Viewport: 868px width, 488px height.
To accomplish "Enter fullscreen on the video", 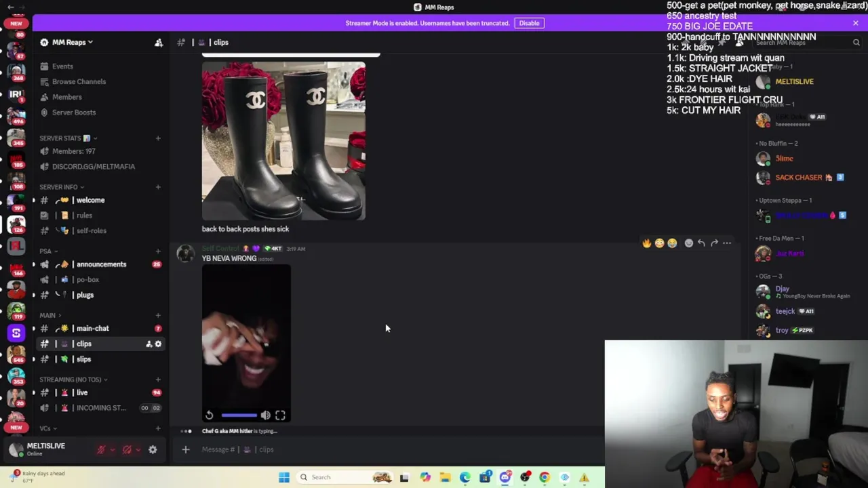I will pyautogui.click(x=280, y=415).
